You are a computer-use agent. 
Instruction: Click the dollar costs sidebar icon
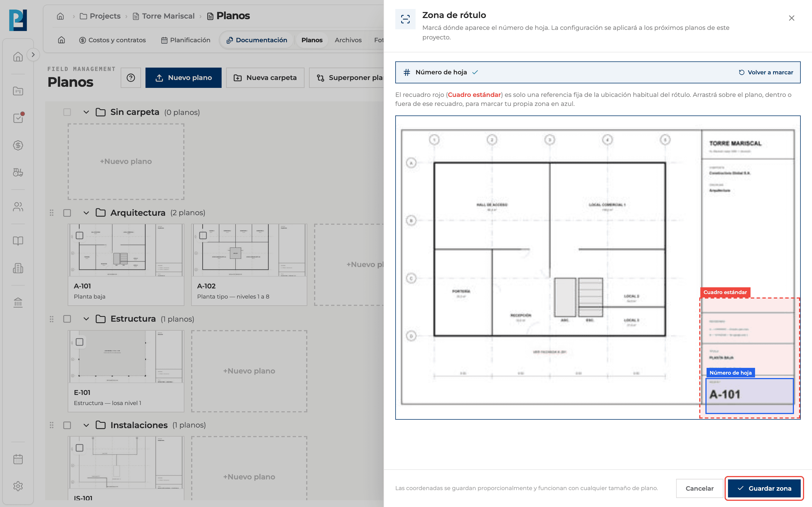coord(18,145)
